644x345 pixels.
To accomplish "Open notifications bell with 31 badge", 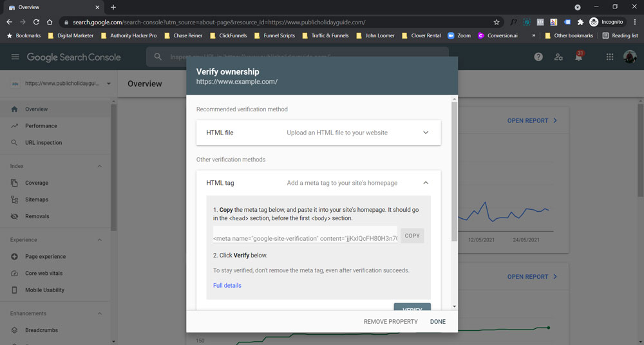I will [579, 56].
